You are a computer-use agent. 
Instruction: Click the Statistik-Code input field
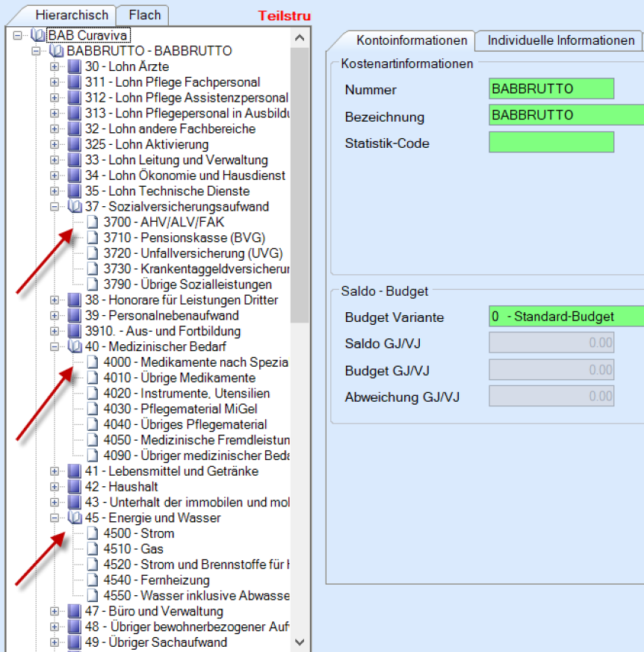tap(551, 142)
